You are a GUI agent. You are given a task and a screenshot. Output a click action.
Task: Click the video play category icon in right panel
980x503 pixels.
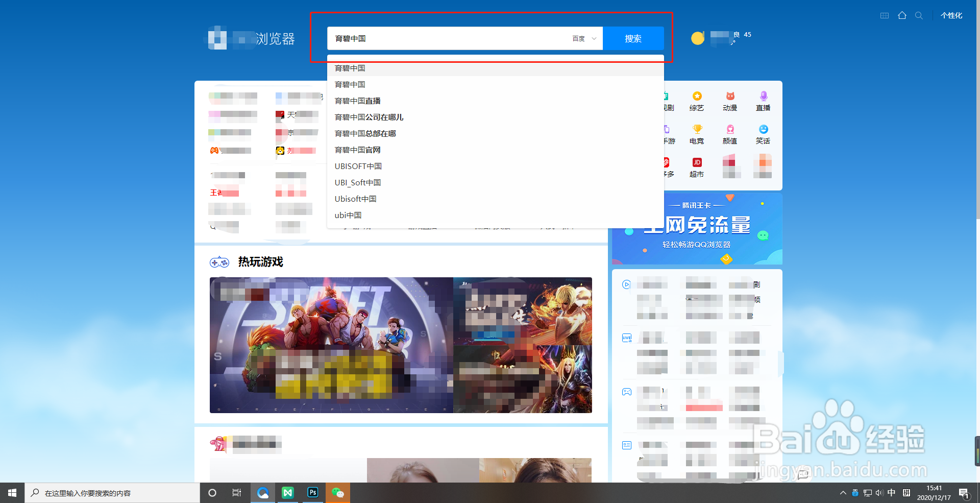(x=626, y=284)
